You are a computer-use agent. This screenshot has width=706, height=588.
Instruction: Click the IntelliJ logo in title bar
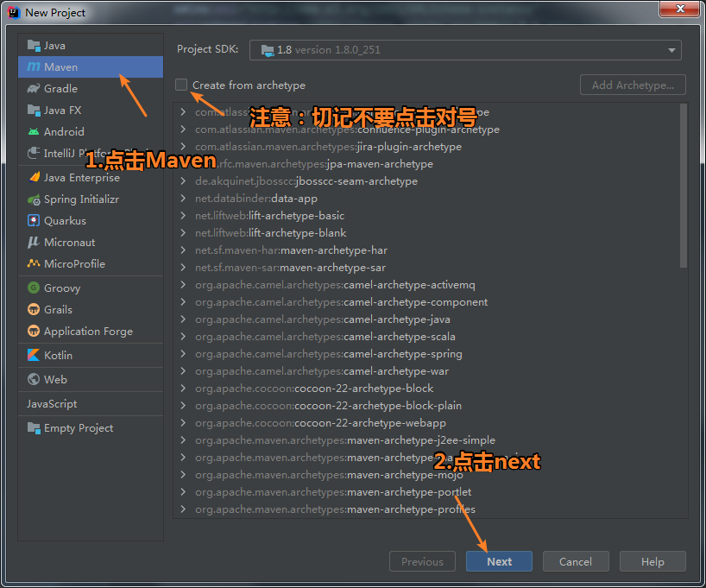tap(14, 13)
